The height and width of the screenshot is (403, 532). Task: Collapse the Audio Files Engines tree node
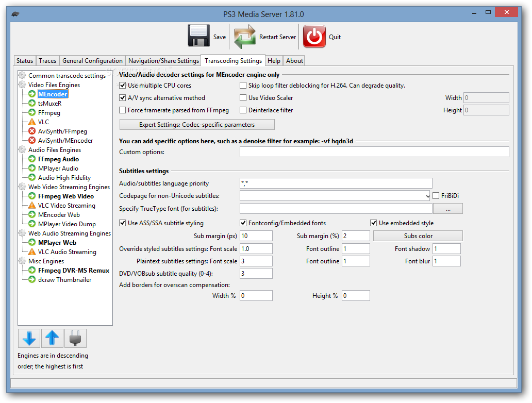point(22,149)
